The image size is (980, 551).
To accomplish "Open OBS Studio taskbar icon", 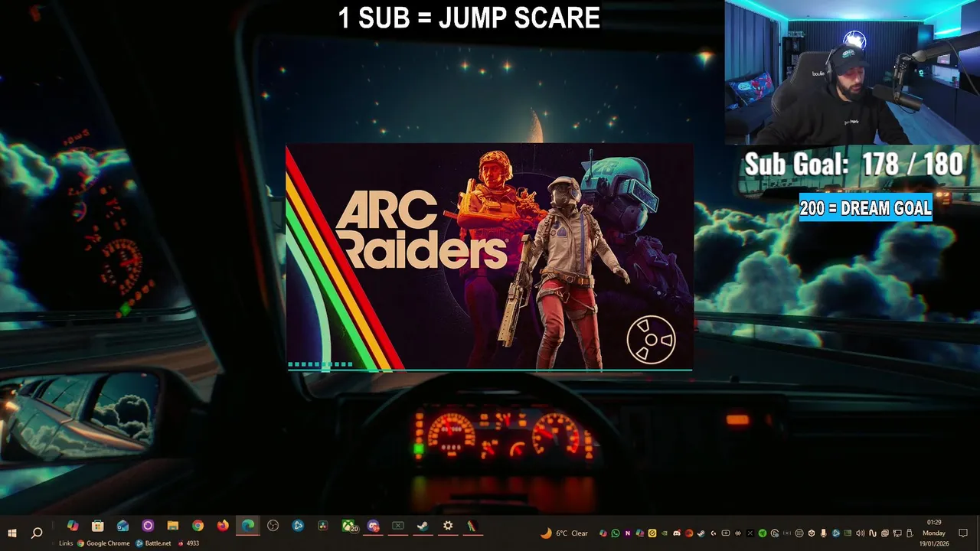I will [273, 526].
